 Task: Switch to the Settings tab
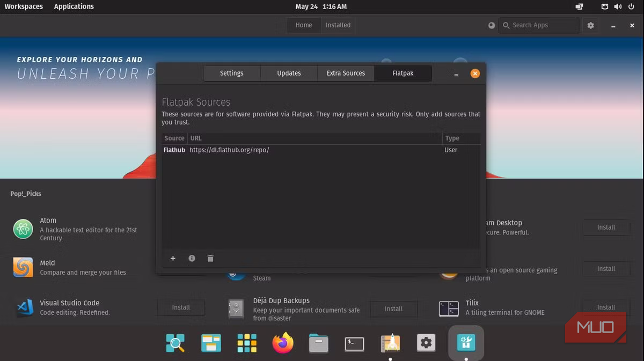point(232,73)
